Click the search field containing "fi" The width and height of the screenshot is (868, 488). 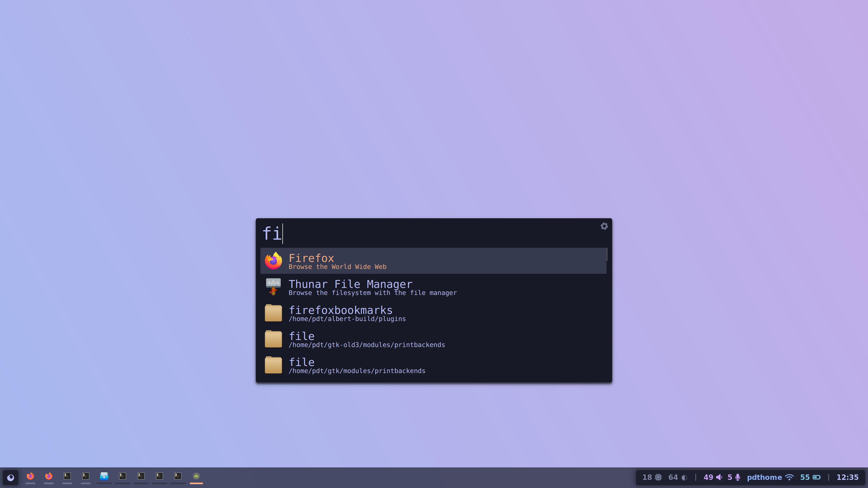click(428, 233)
